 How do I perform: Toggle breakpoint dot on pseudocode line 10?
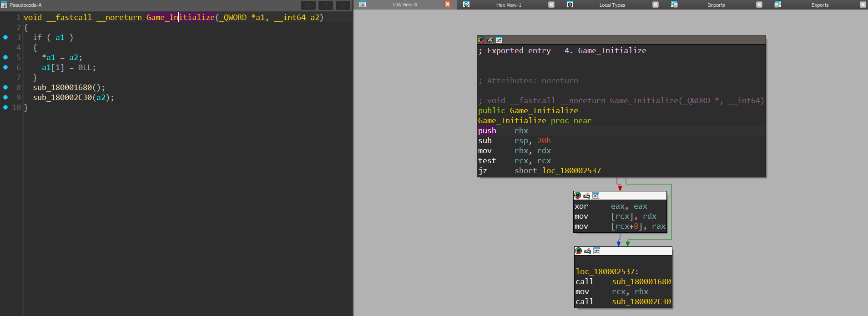5,107
